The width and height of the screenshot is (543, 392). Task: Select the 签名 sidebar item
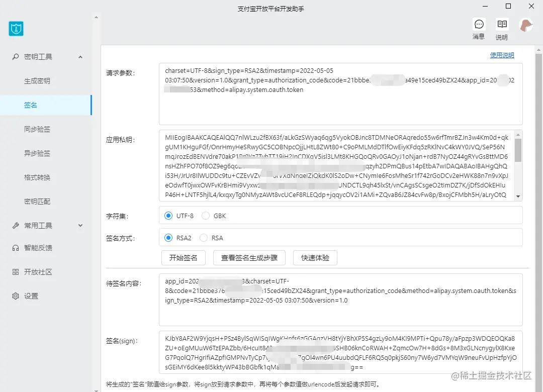click(x=46, y=105)
